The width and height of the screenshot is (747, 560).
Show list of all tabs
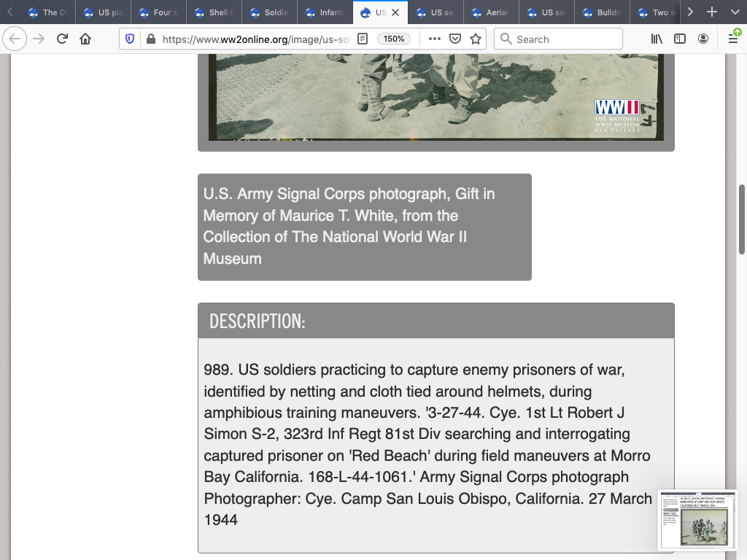coord(733,12)
